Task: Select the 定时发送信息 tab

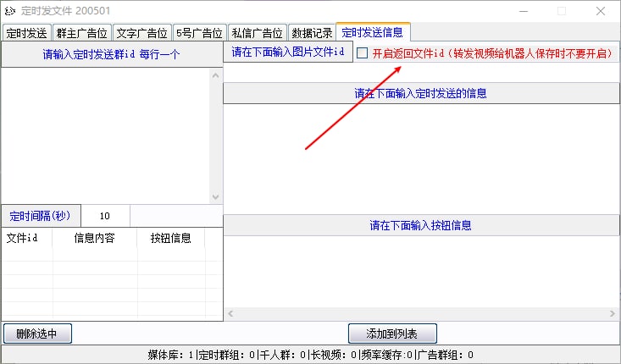Action: pyautogui.click(x=373, y=32)
